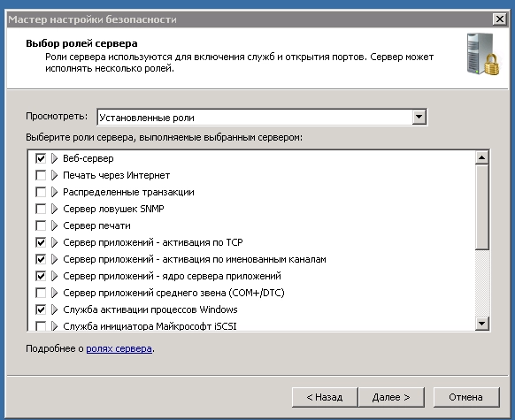Open the Просмотреть dropdown arrow
515x420 pixels.
419,117
